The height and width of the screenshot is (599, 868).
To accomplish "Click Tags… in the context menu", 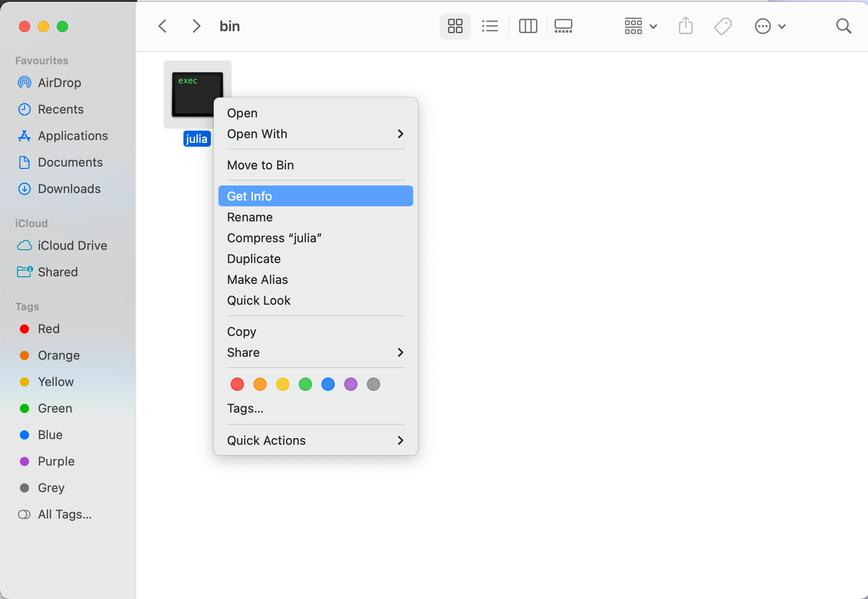I will tap(245, 408).
